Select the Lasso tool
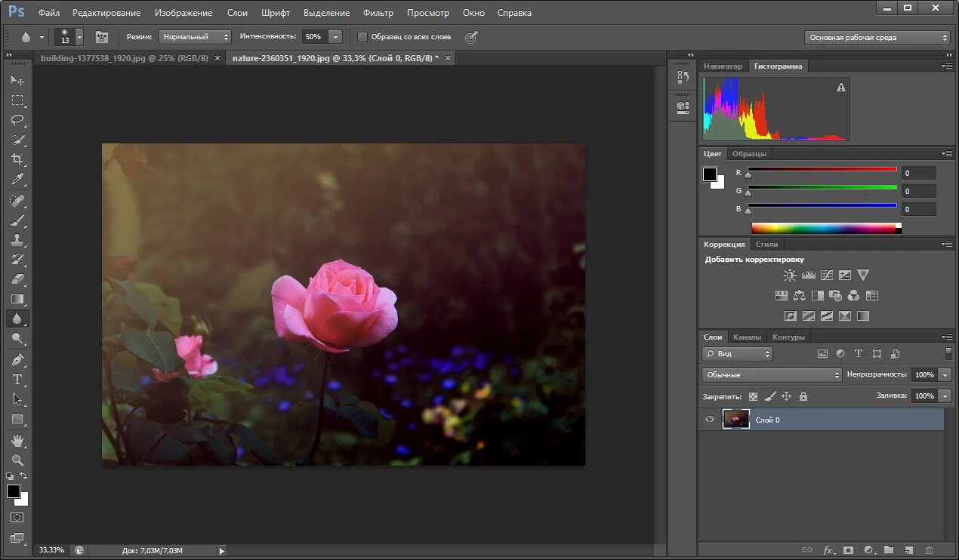The width and height of the screenshot is (959, 560). (x=17, y=119)
